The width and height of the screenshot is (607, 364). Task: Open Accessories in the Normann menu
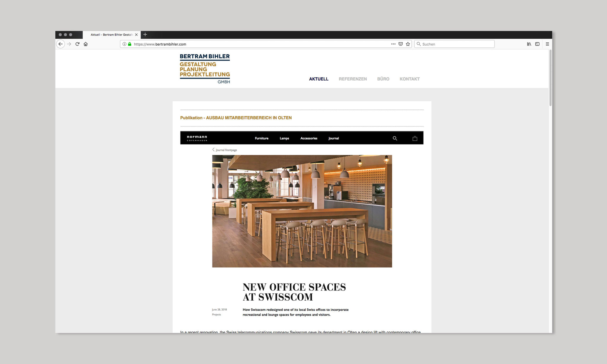(x=309, y=138)
